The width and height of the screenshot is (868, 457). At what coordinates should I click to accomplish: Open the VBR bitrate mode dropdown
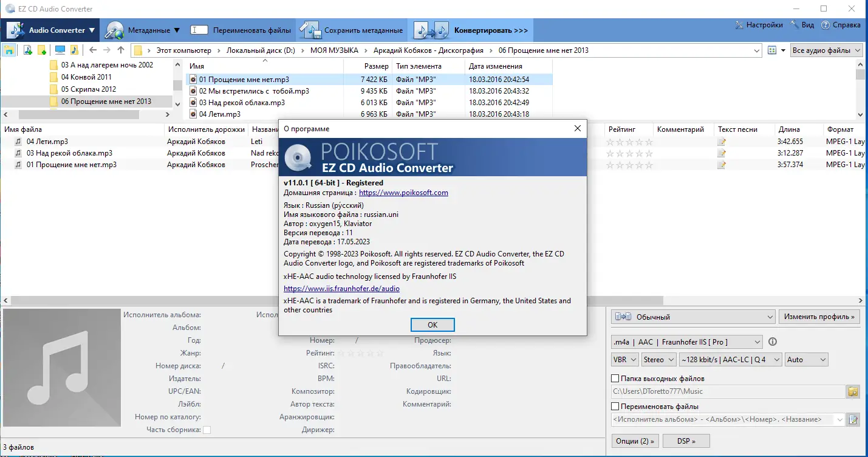(624, 359)
